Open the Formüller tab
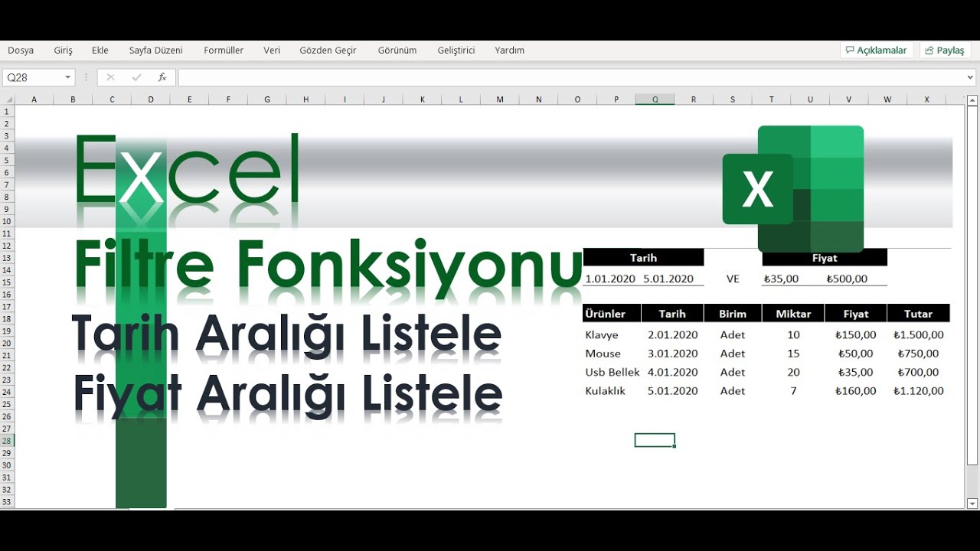The width and height of the screenshot is (980, 551). coord(224,51)
